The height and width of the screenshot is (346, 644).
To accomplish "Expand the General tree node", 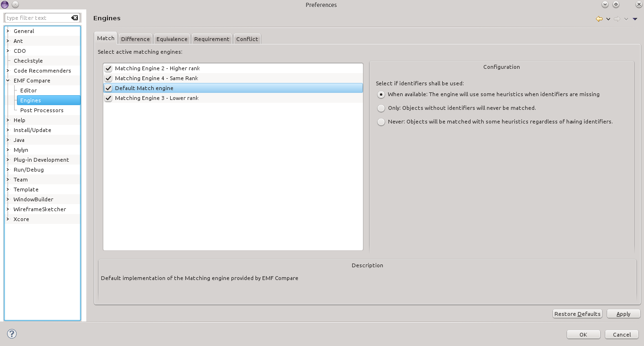I will [x=8, y=31].
